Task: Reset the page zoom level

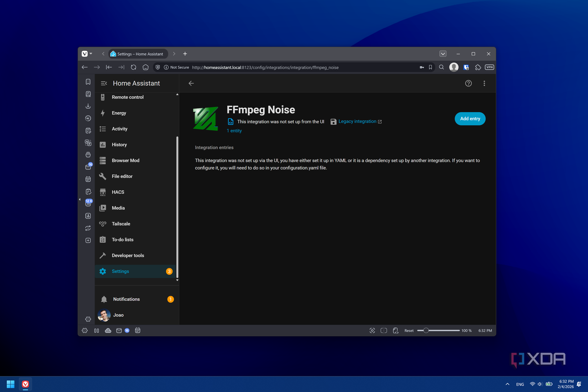Action: (x=409, y=331)
